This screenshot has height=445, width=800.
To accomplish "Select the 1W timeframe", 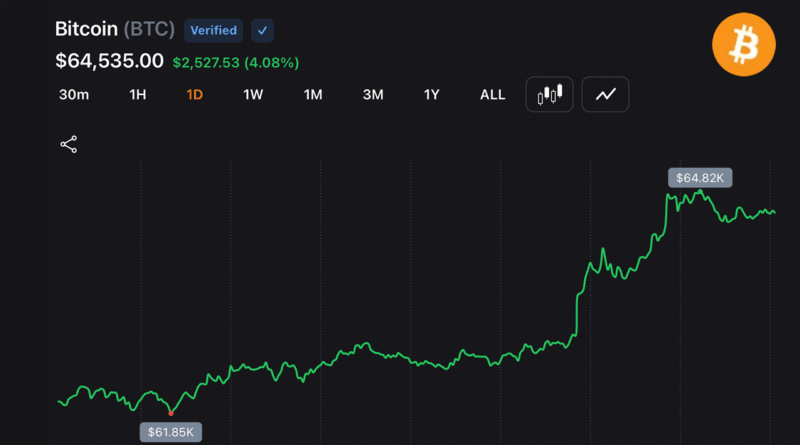I will click(253, 94).
